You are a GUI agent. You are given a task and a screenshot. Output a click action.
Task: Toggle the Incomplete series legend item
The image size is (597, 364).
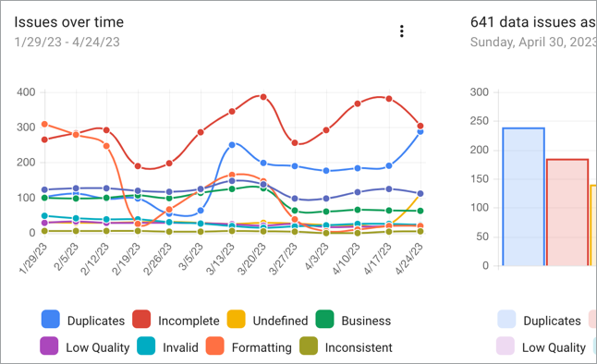176,320
